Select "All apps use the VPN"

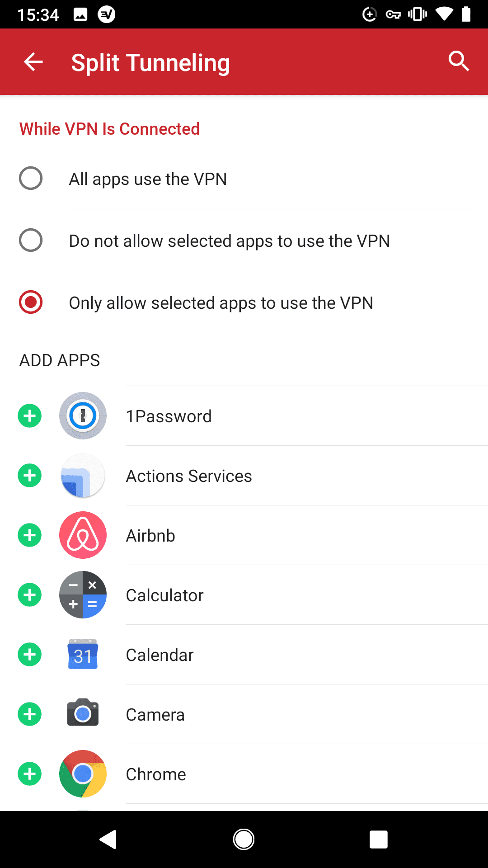(x=30, y=178)
